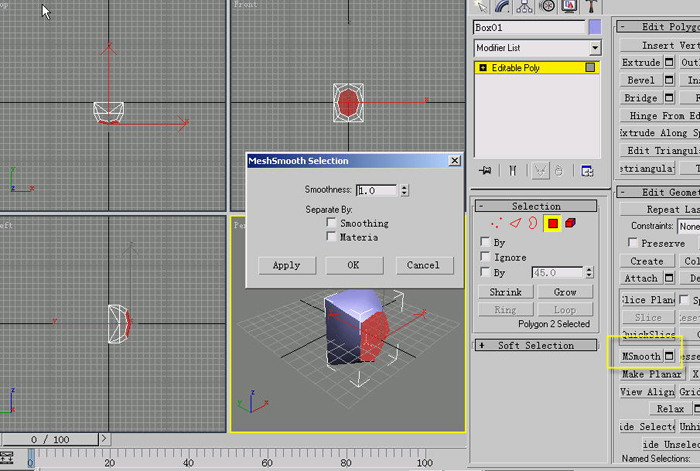The image size is (700, 471).
Task: Click the Box01 object name field
Action: 529,27
